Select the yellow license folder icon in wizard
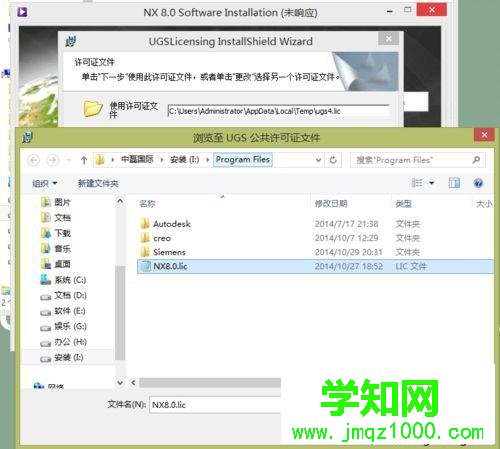The width and height of the screenshot is (500, 449). pyautogui.click(x=93, y=108)
